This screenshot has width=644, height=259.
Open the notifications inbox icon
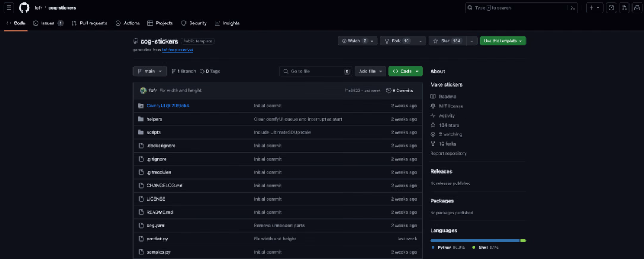637,8
